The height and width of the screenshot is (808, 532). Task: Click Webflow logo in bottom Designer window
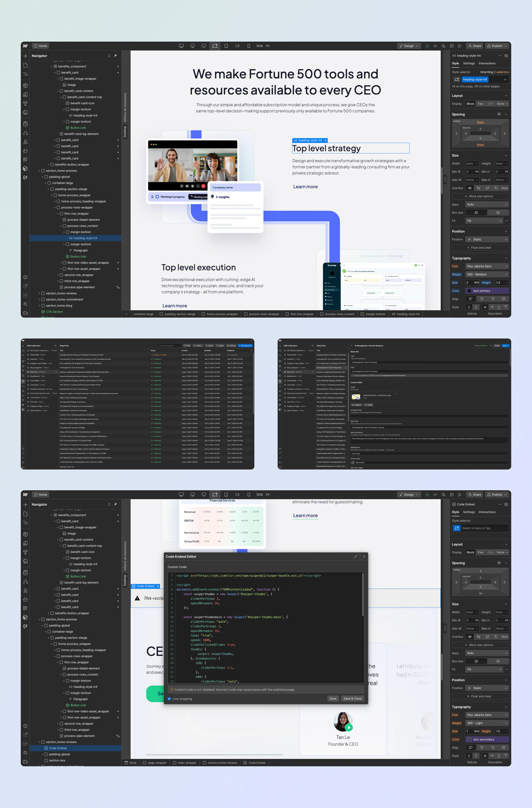point(25,495)
